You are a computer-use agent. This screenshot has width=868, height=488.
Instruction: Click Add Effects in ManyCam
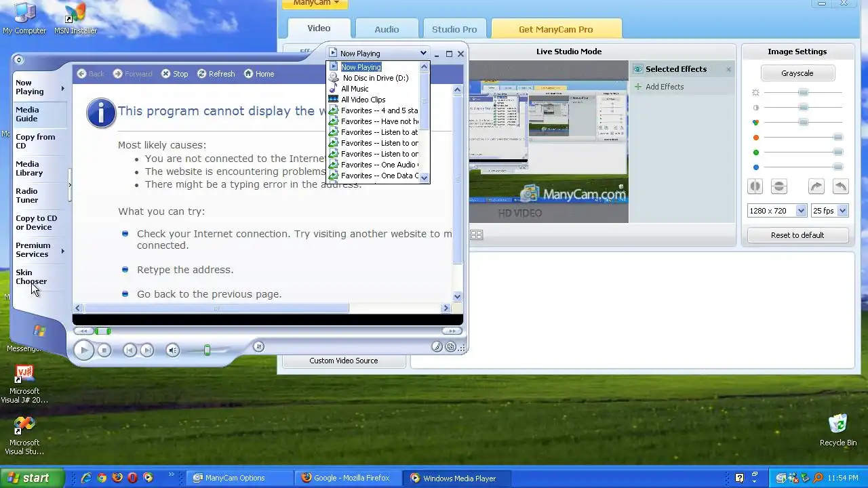(659, 87)
